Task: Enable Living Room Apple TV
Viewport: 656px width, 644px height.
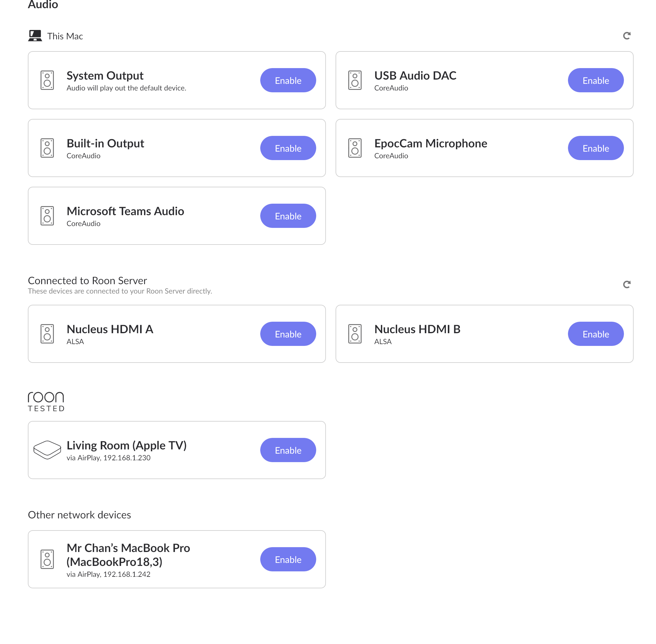Action: pyautogui.click(x=288, y=450)
